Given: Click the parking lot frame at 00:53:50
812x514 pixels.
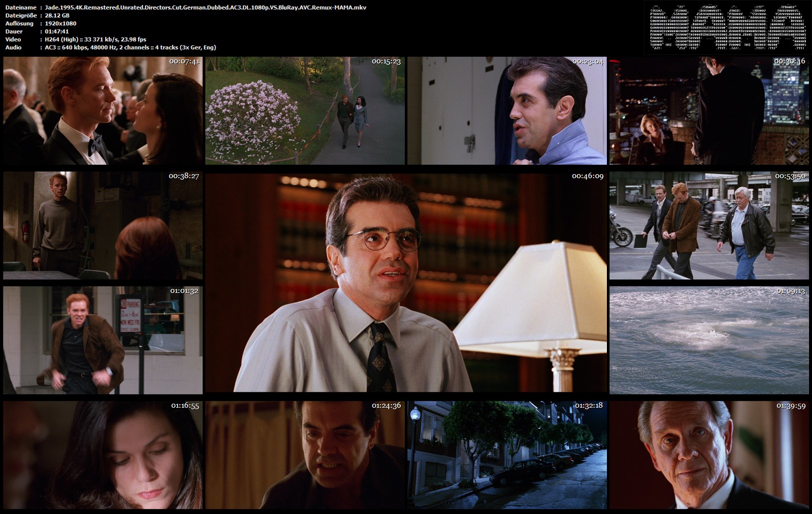Looking at the screenshot, I should pos(709,226).
